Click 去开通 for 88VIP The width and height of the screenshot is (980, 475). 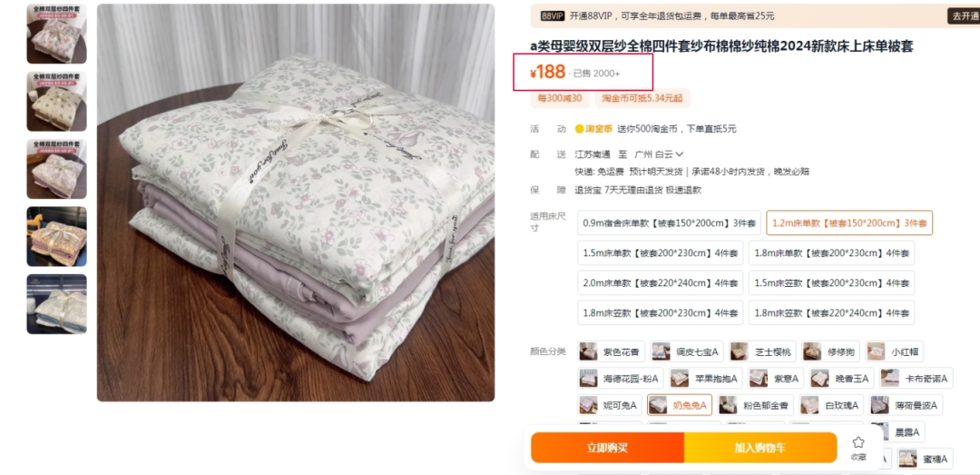[x=963, y=16]
